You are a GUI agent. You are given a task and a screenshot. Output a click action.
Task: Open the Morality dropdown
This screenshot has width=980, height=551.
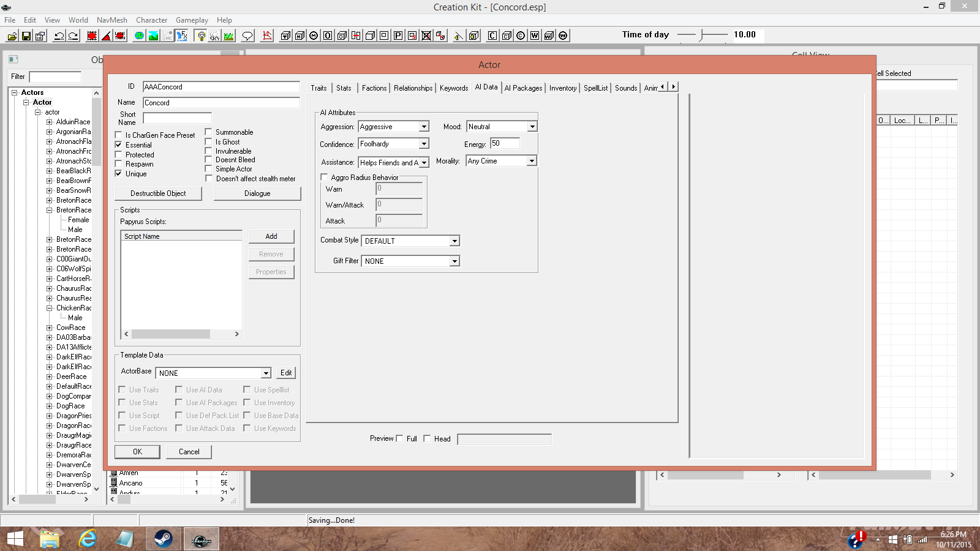point(532,161)
